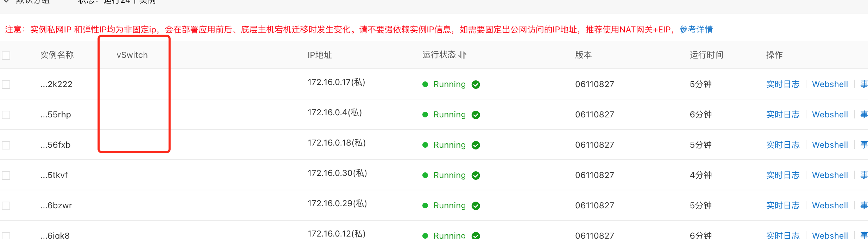The width and height of the screenshot is (868, 239).
Task: Click instance name ...55rhp
Action: click(x=56, y=115)
